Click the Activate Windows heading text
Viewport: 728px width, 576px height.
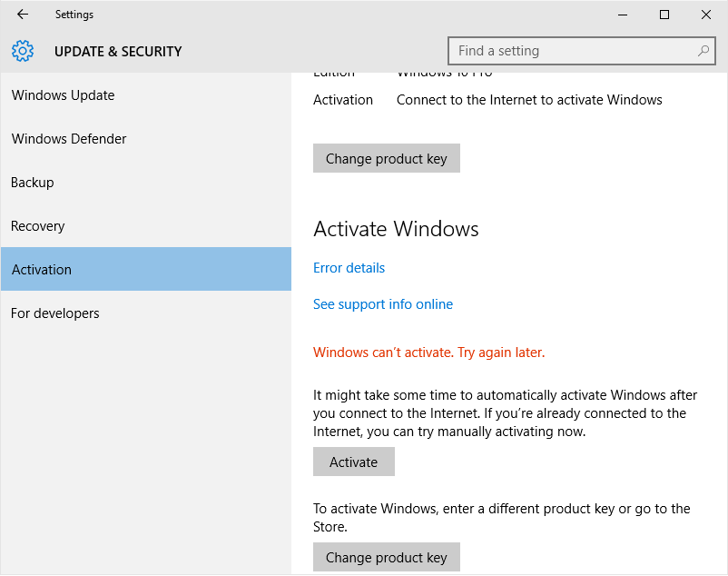pos(396,229)
